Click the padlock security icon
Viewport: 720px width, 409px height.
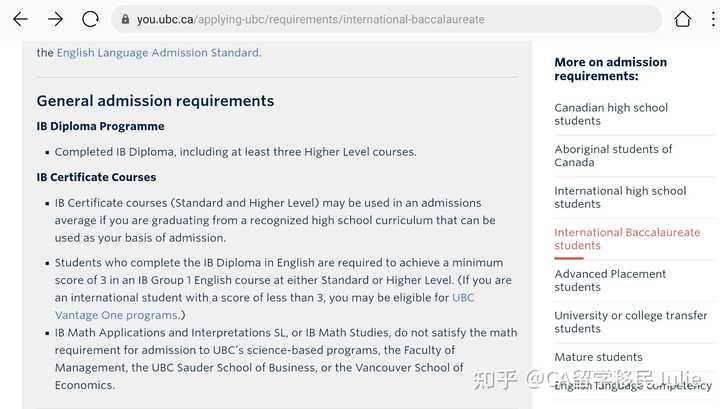125,19
